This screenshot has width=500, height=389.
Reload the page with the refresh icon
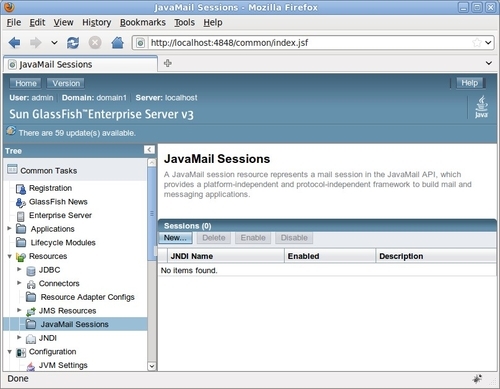(x=73, y=43)
